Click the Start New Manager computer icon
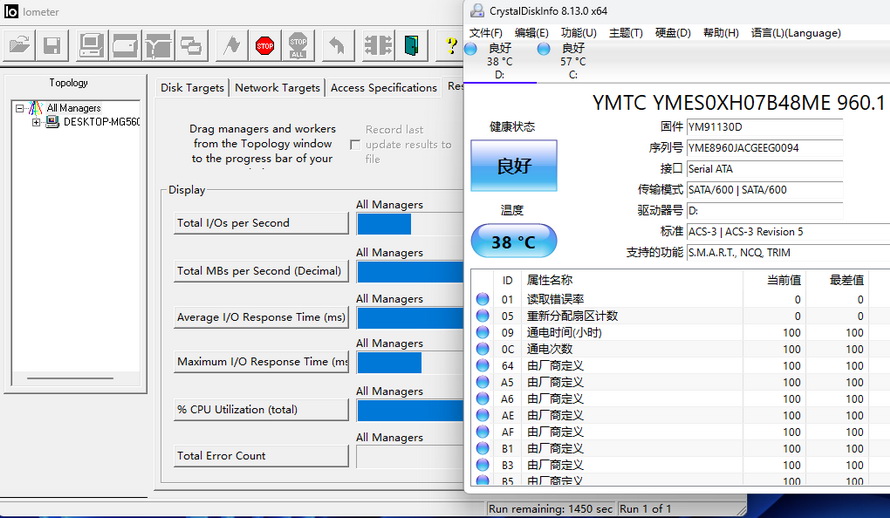Image resolution: width=890 pixels, height=518 pixels. coord(91,45)
